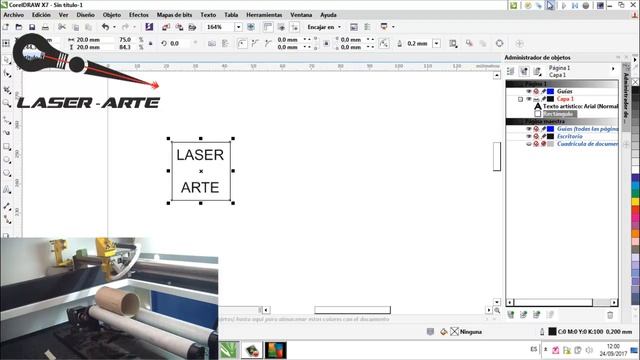
Task: Click the Export icon in the standard toolbar
Action: pos(179,27)
